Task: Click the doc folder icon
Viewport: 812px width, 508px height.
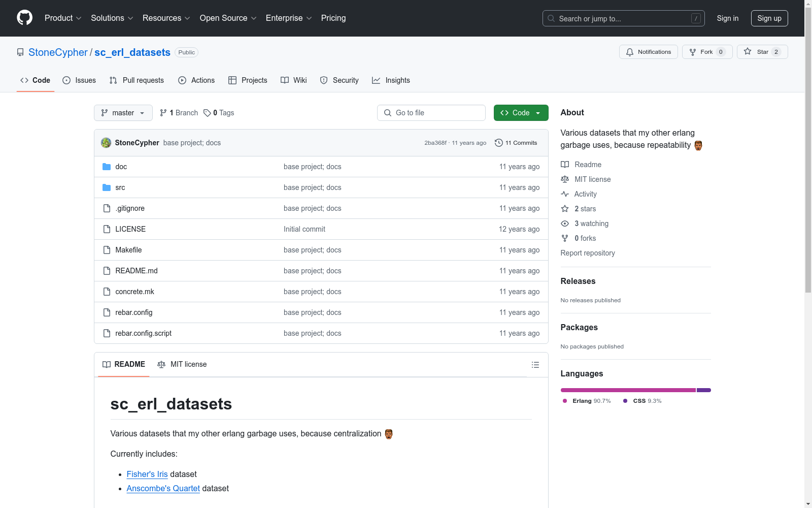Action: point(107,167)
